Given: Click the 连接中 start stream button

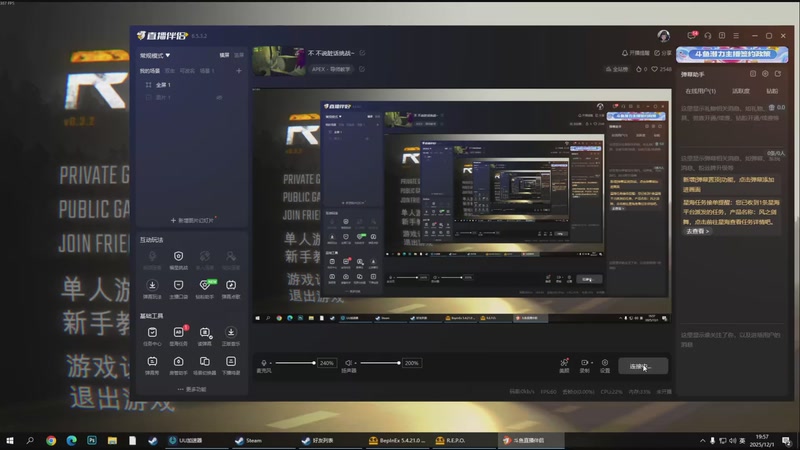Looking at the screenshot, I should (x=643, y=366).
